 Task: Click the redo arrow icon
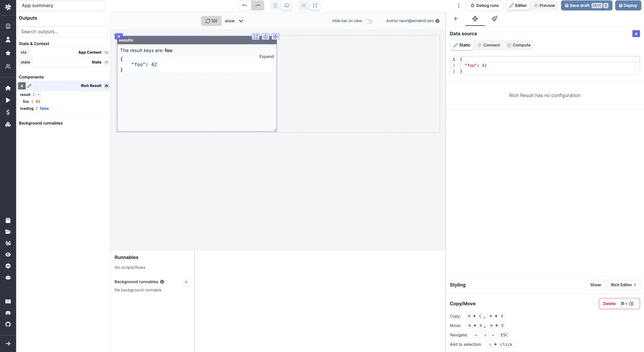pos(258,5)
